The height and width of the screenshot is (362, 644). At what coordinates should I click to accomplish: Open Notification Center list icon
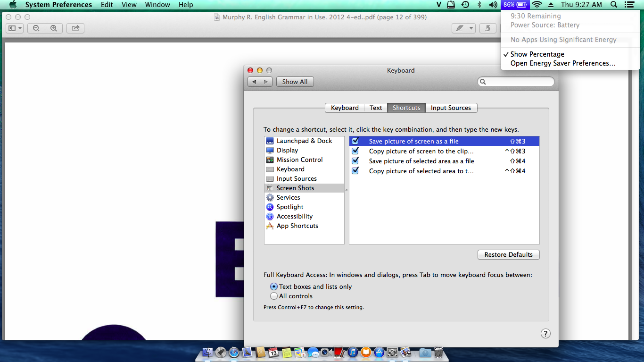click(629, 5)
